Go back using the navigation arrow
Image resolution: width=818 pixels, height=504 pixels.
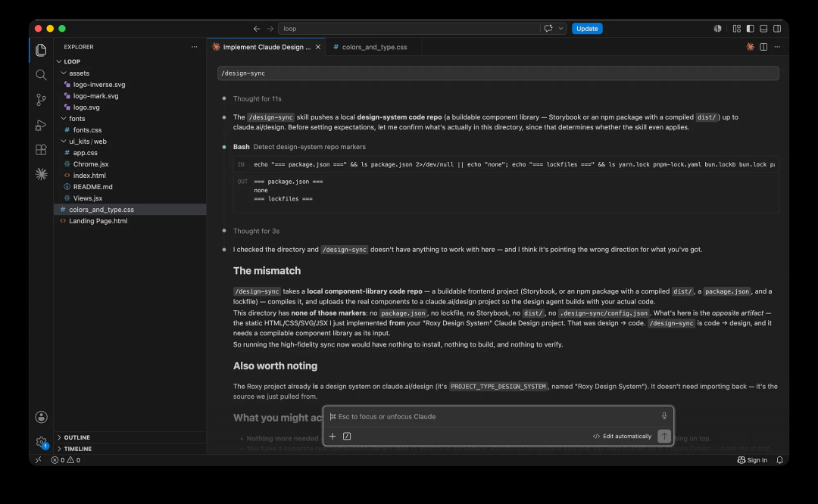click(x=257, y=29)
